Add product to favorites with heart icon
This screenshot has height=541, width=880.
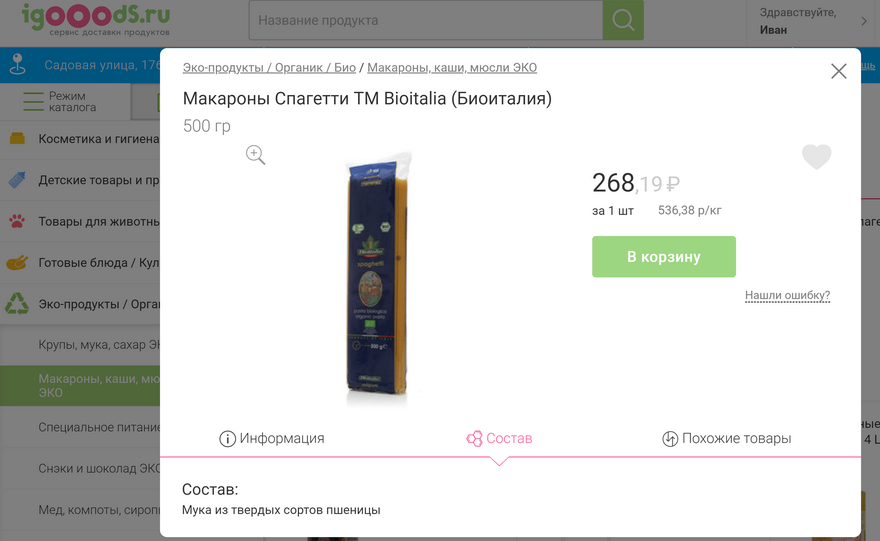816,157
